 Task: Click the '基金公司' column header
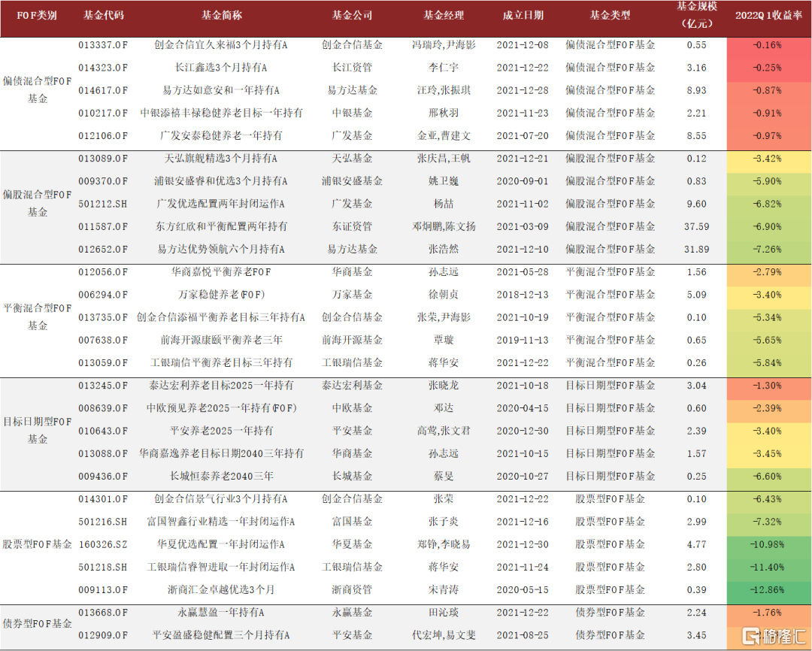(x=352, y=16)
